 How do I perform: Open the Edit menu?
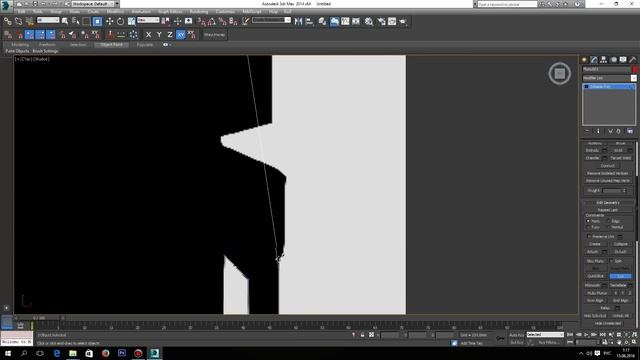point(21,12)
